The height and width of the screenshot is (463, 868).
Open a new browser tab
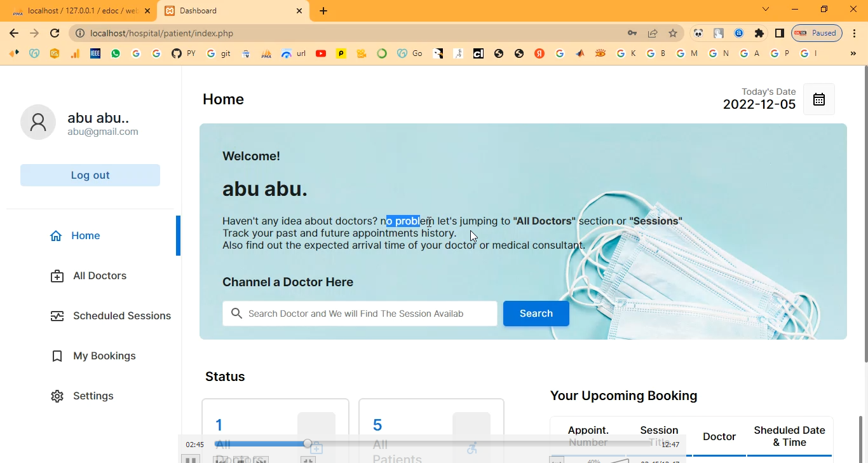pyautogui.click(x=323, y=11)
